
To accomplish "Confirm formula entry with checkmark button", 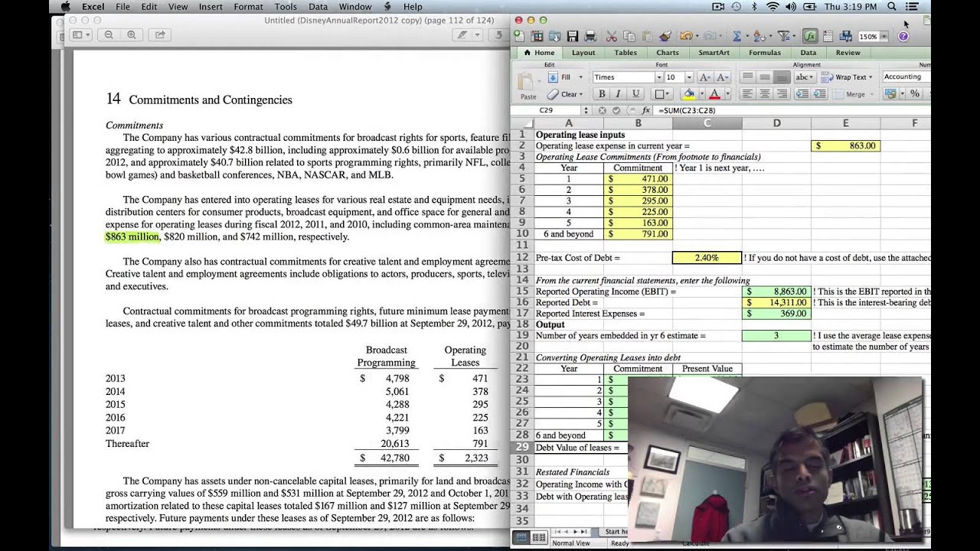I will 616,110.
